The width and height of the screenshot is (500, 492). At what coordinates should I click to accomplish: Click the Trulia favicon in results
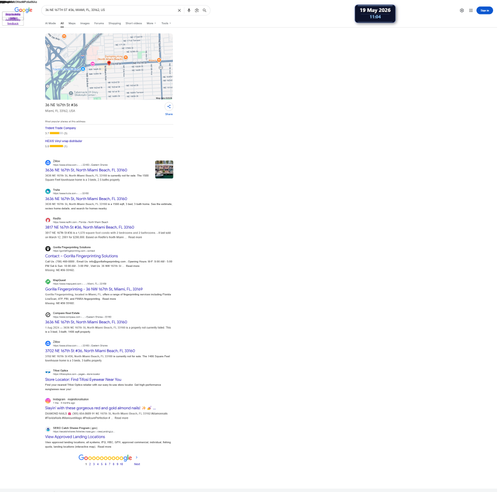click(48, 191)
